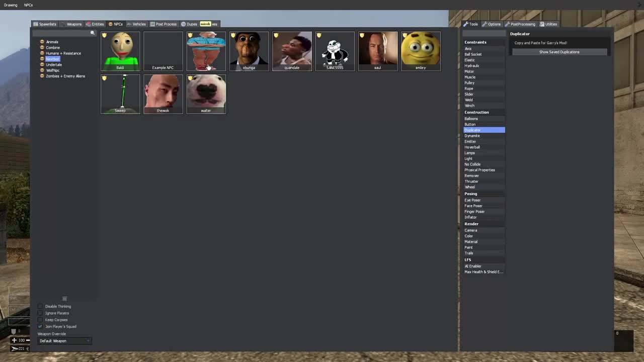Click the Weapons tab gun icon

[63, 24]
